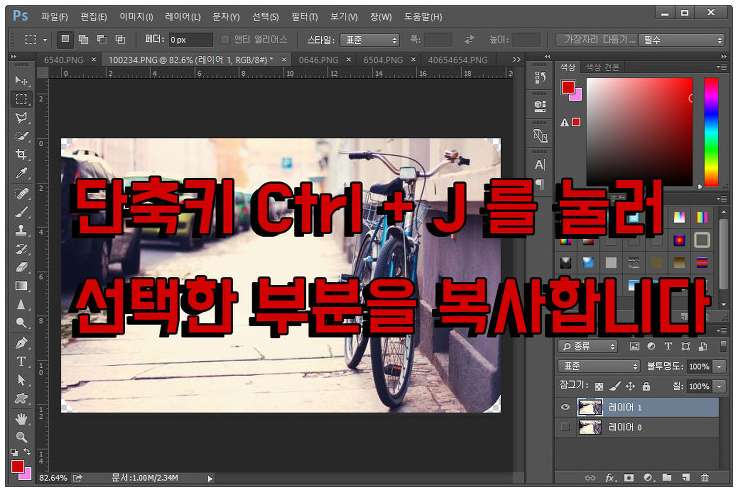Open the 파일(F) menu
740x491 pixels.
54,17
